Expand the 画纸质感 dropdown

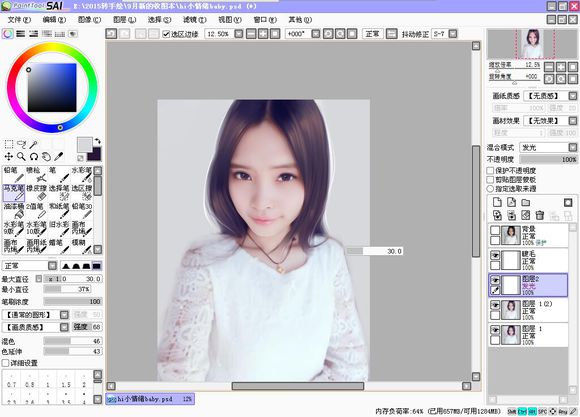[x=550, y=96]
